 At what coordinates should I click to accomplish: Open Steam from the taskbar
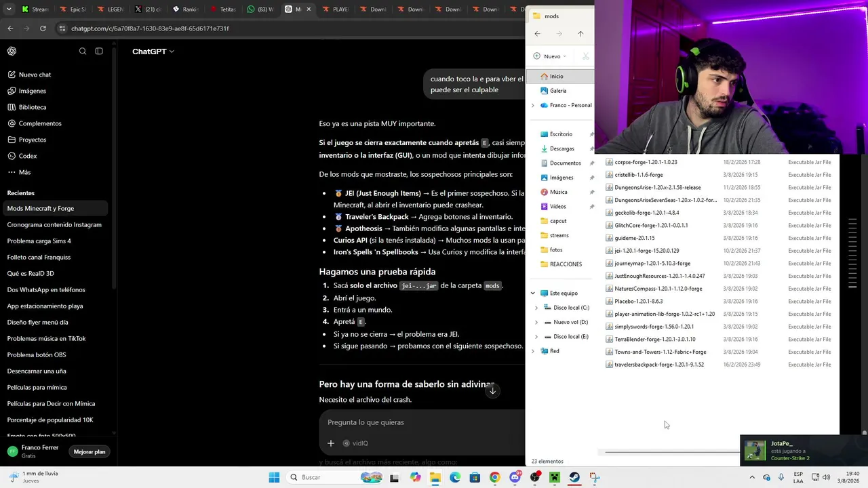[574, 477]
